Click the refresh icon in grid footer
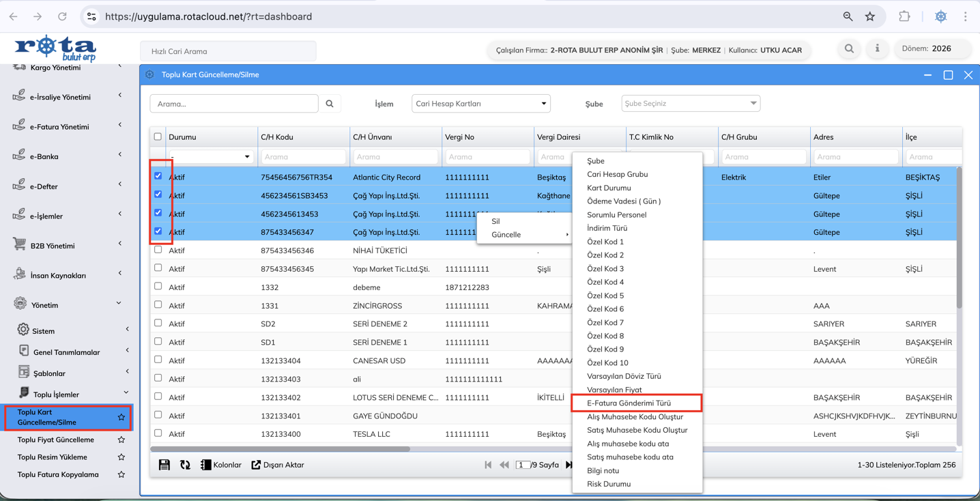 click(185, 465)
